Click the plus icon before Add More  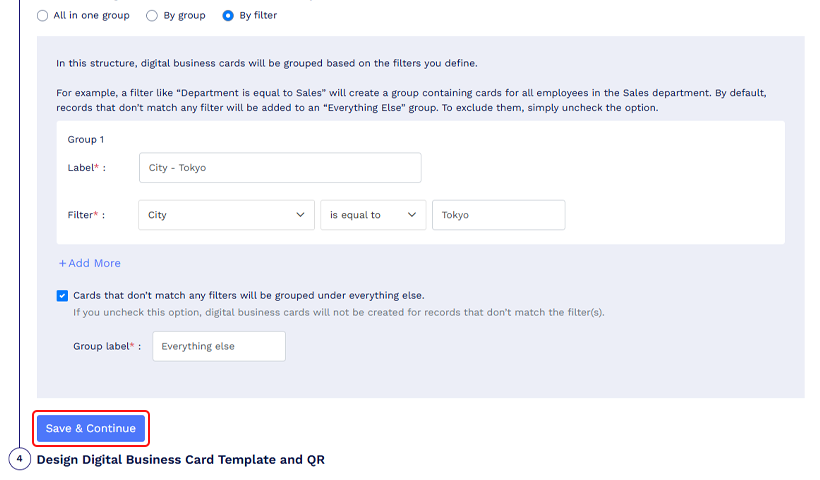(62, 264)
